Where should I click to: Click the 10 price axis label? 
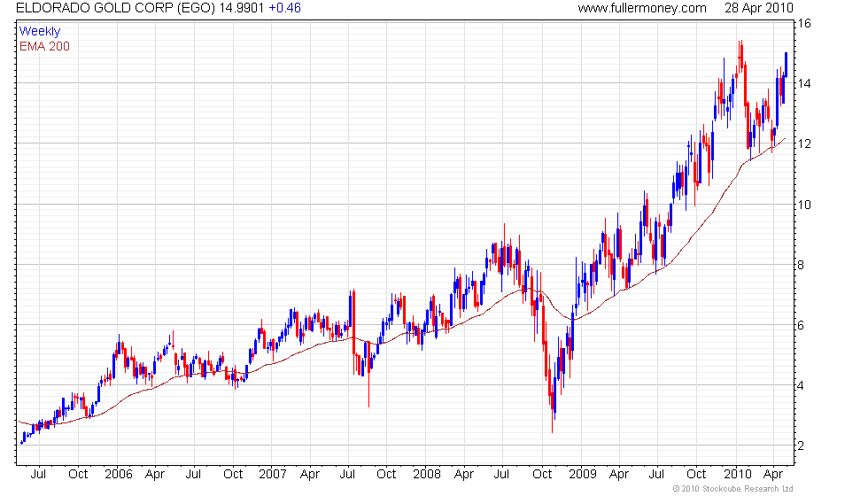pyautogui.click(x=804, y=205)
